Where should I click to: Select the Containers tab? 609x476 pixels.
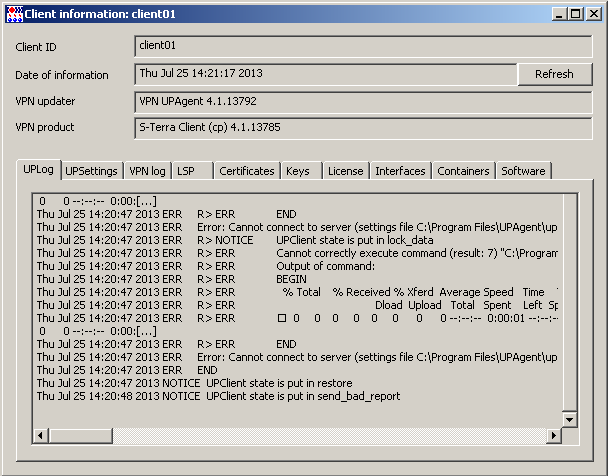pos(463,171)
